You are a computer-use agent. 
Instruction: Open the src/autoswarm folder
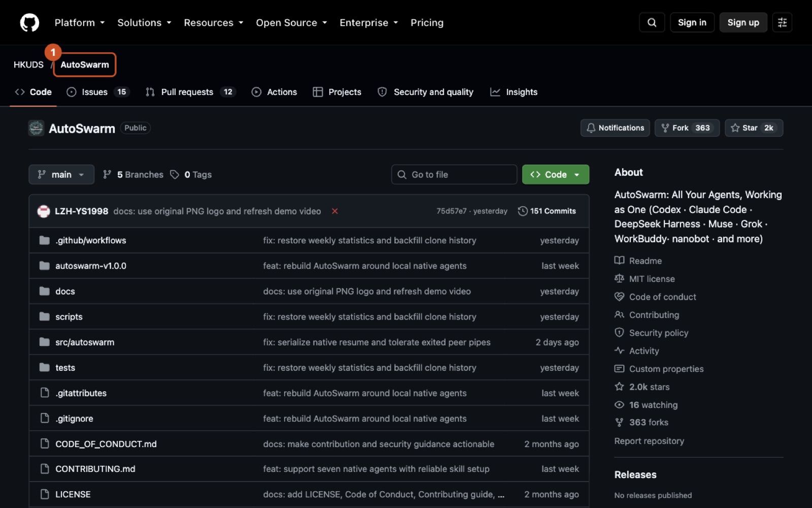(x=85, y=342)
